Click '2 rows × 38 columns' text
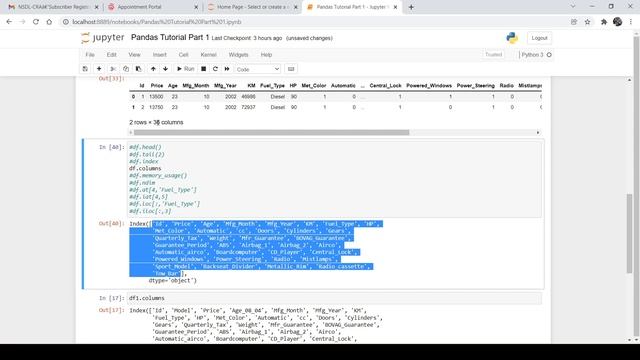Viewport: 640px width, 360px height. pyautogui.click(x=156, y=122)
